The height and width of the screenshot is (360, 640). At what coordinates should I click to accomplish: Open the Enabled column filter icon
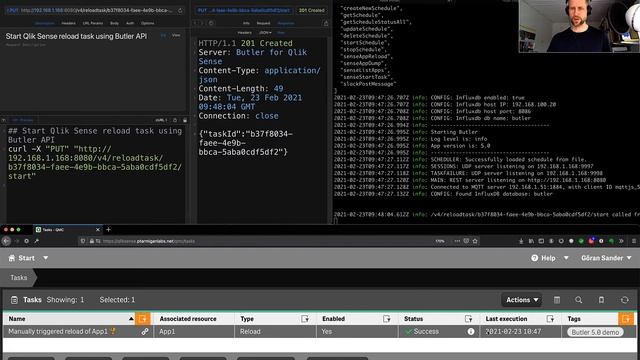(x=387, y=319)
